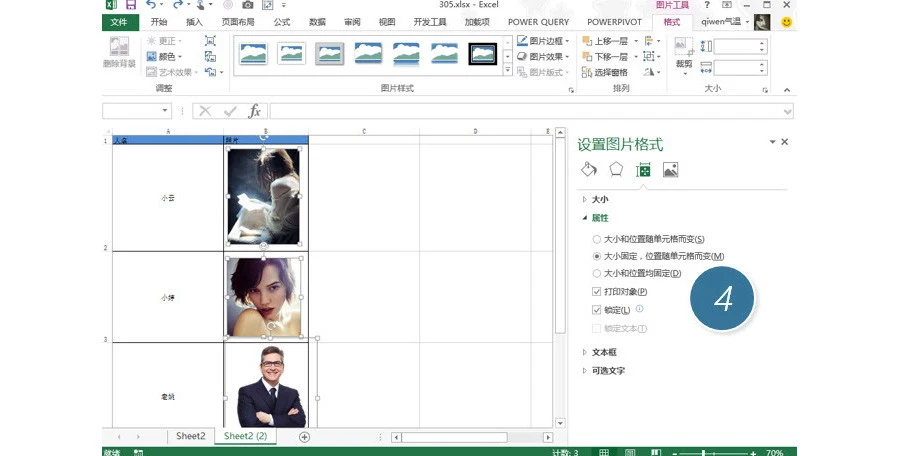Open the Fill & Line paint bucket tab
900x456 pixels.
589,169
